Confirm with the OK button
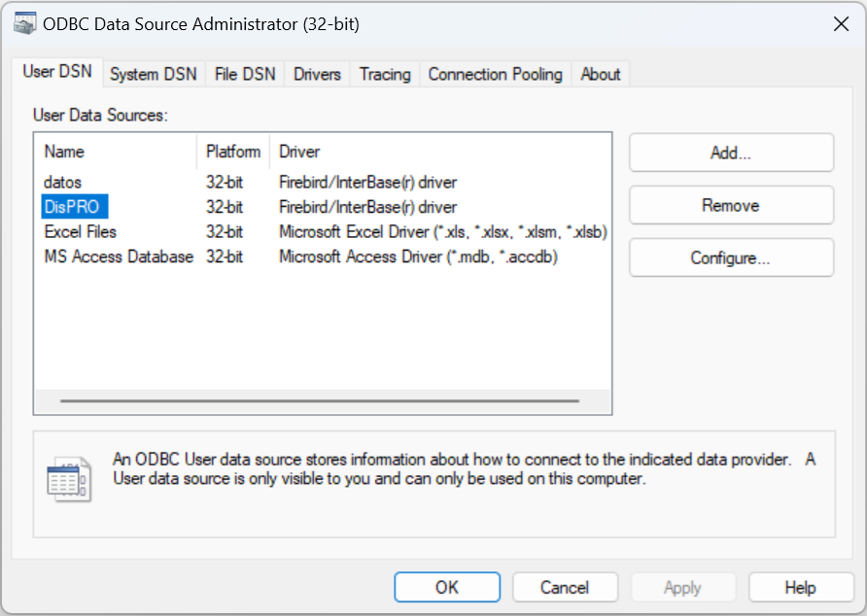 [x=447, y=587]
